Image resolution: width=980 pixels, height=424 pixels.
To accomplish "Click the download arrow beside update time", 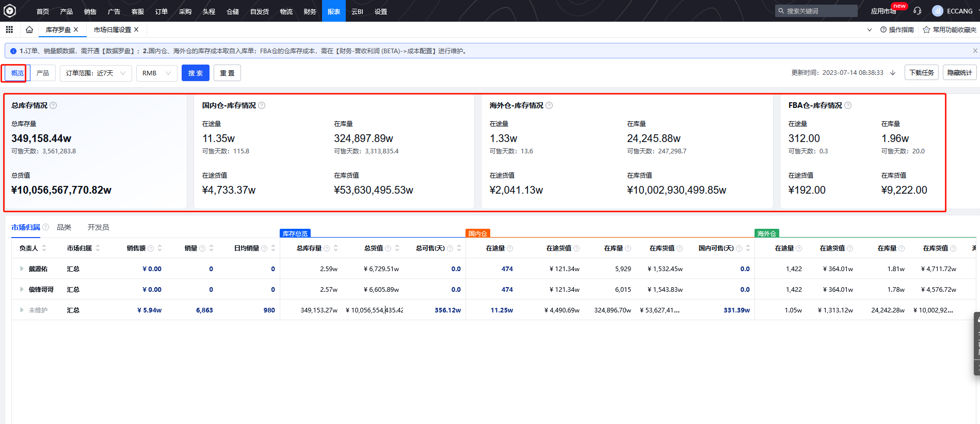I will click(x=893, y=73).
